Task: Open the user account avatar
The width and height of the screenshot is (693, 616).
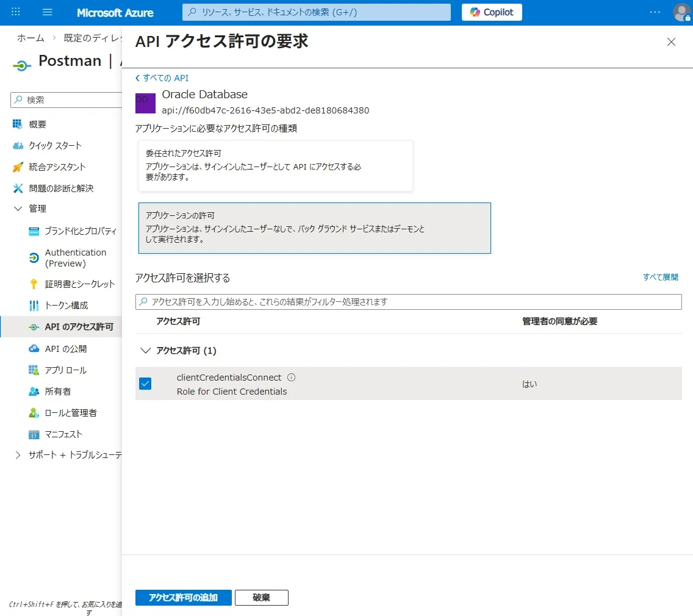Action: (x=681, y=12)
